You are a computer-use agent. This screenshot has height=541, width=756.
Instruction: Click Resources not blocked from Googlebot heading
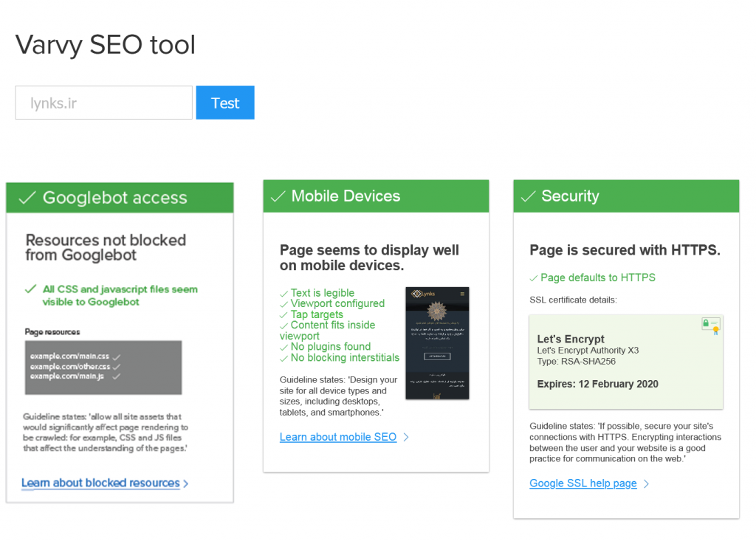pyautogui.click(x=106, y=247)
